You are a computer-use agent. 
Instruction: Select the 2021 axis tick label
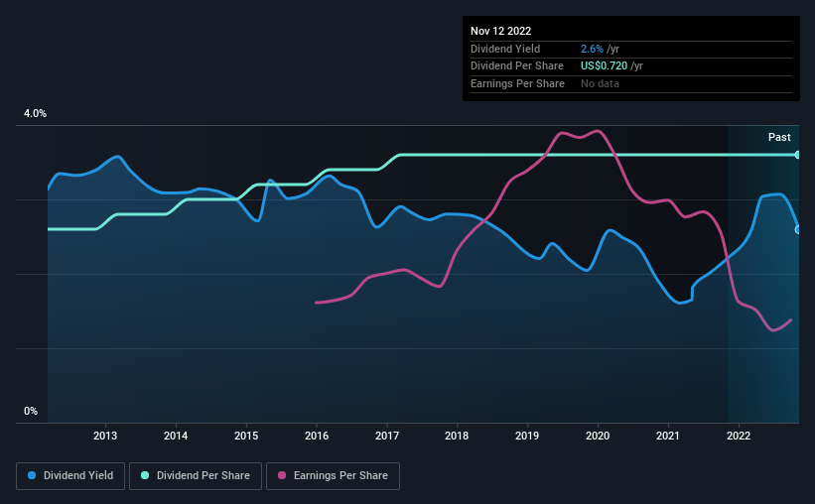pyautogui.click(x=668, y=436)
